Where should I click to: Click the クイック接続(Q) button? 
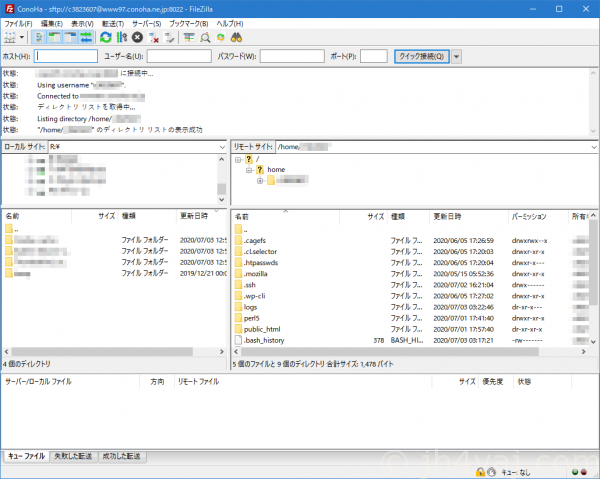click(421, 56)
